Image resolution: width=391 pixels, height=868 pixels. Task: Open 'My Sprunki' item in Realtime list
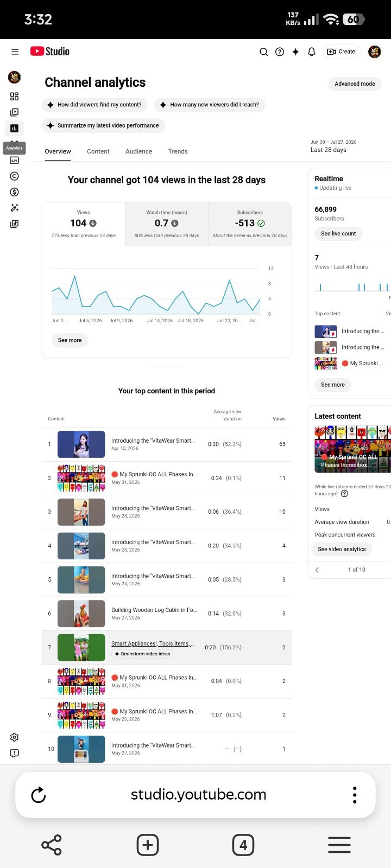click(362, 363)
